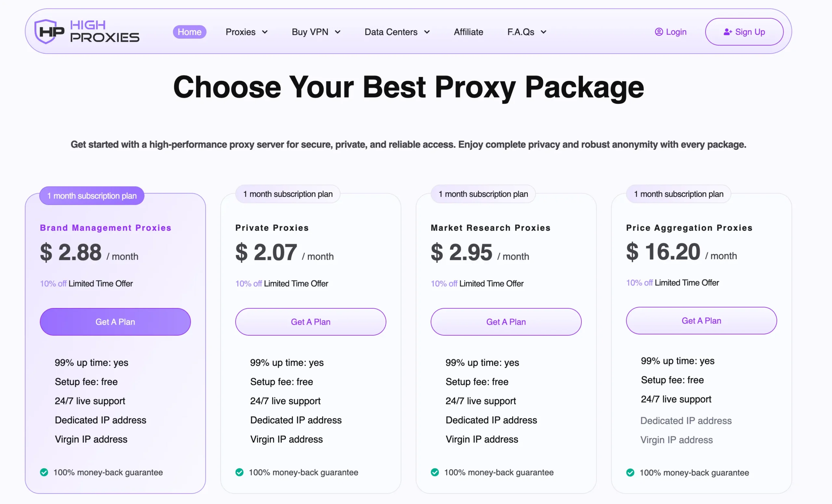This screenshot has width=832, height=504.
Task: Click the green checkmark under Brand Management Proxies
Action: click(44, 472)
